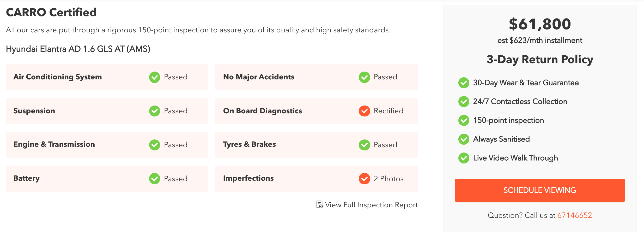Open the 2 Photos imperfections link
Viewport: 644px width, 234px height.
[388, 179]
